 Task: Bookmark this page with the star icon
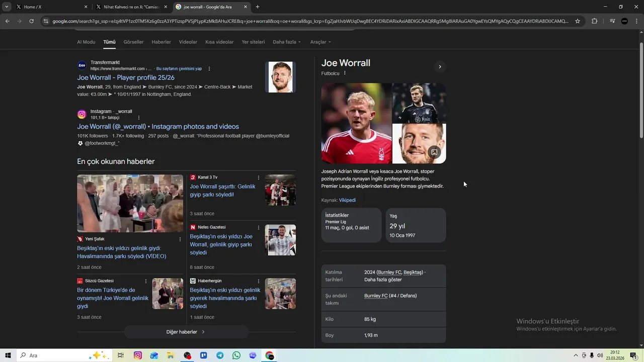578,21
